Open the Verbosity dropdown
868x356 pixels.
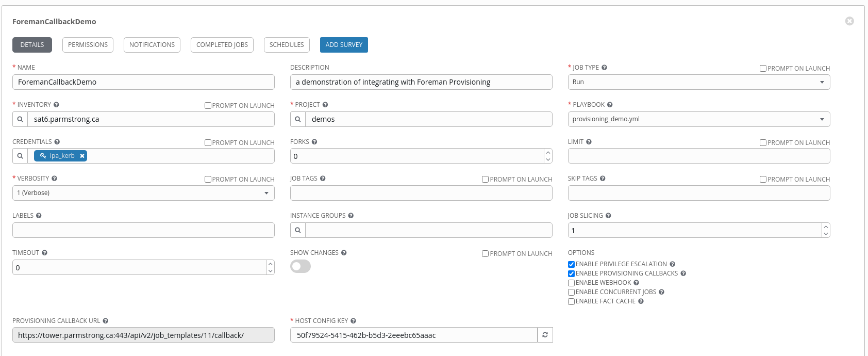143,193
